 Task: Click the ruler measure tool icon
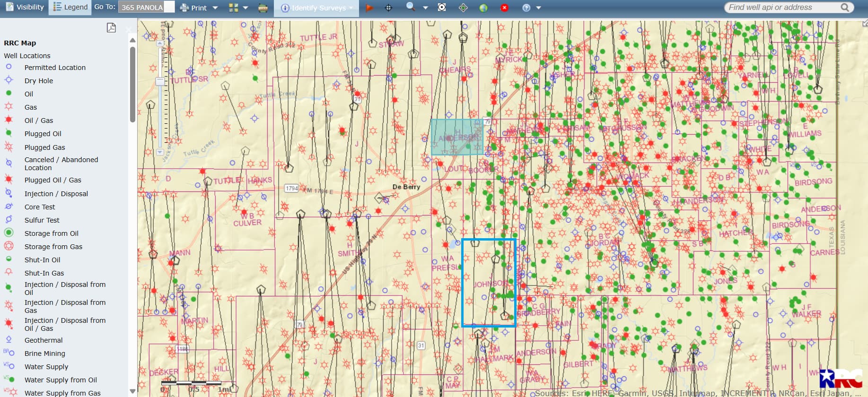263,8
